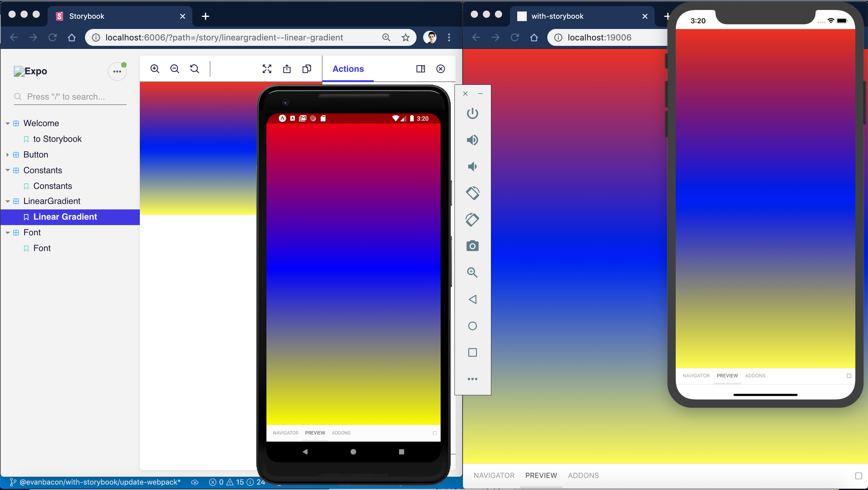The image size is (868, 490).
Task: Raise emulator volume
Action: [x=472, y=140]
